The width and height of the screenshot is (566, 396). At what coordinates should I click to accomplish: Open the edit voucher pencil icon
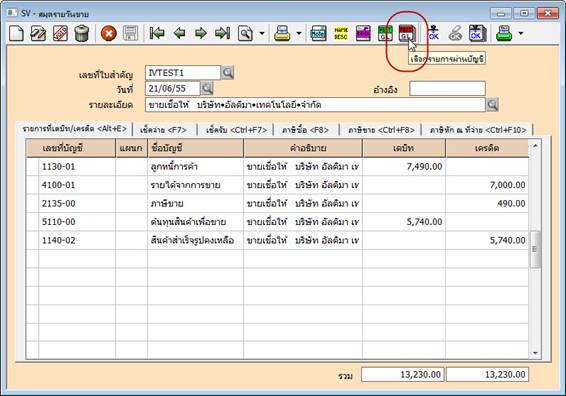pos(38,34)
